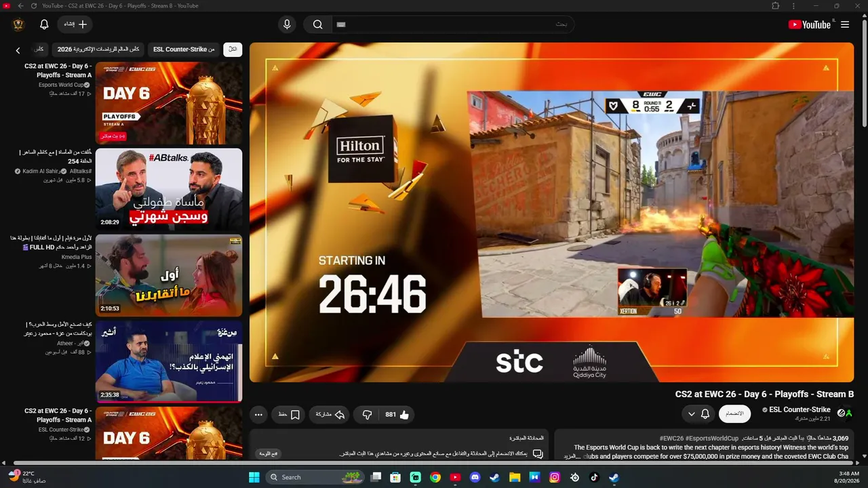Click the #EWC26 hashtag
This screenshot has height=488, width=868.
pyautogui.click(x=672, y=439)
